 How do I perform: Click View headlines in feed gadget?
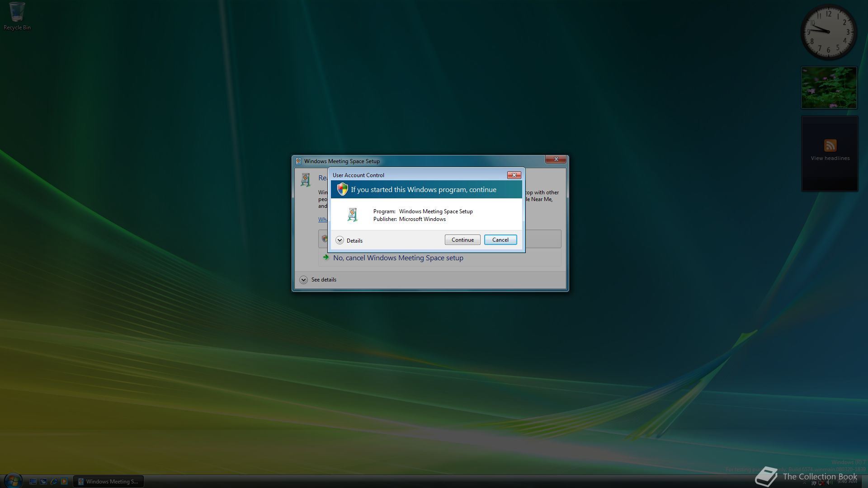[x=830, y=158]
